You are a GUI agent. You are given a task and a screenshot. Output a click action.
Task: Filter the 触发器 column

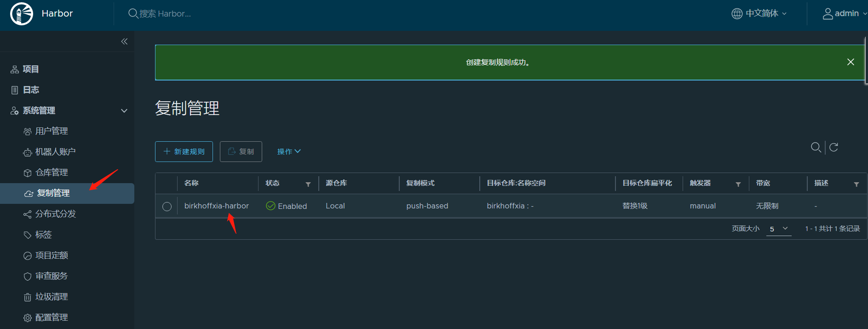pyautogui.click(x=738, y=184)
